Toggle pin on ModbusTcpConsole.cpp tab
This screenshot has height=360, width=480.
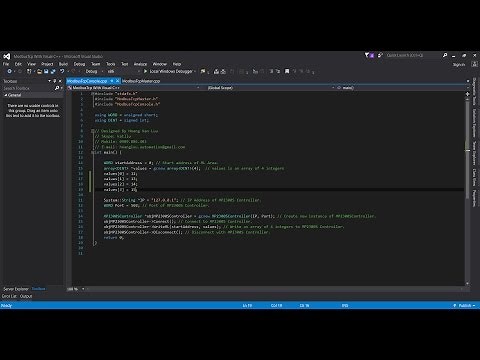(112, 81)
